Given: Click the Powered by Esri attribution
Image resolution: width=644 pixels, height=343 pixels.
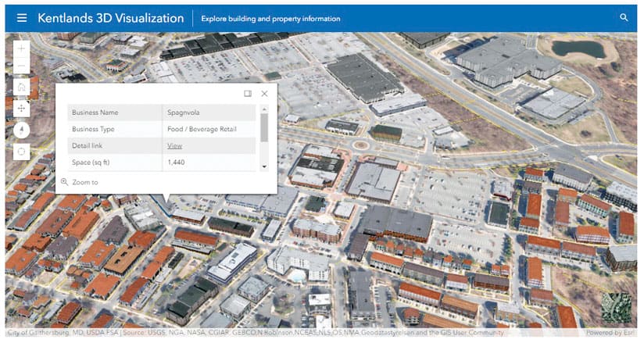Looking at the screenshot, I should coord(610,332).
